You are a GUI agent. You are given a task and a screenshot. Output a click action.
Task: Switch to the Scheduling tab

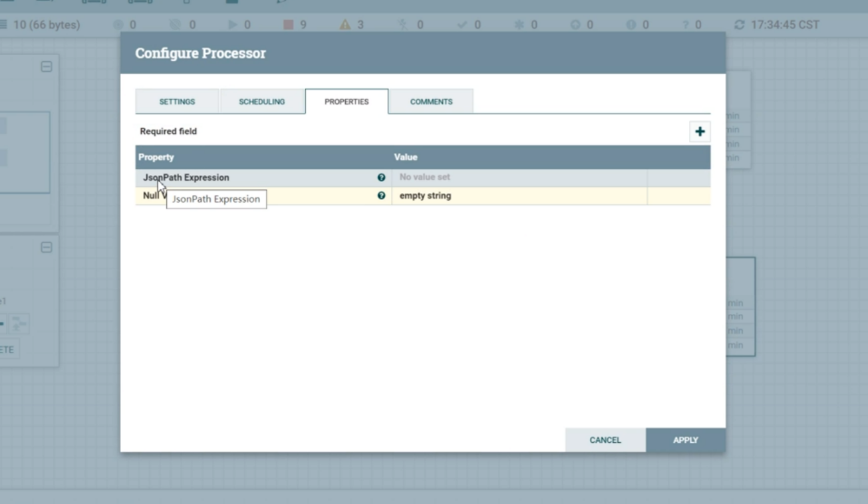(261, 102)
